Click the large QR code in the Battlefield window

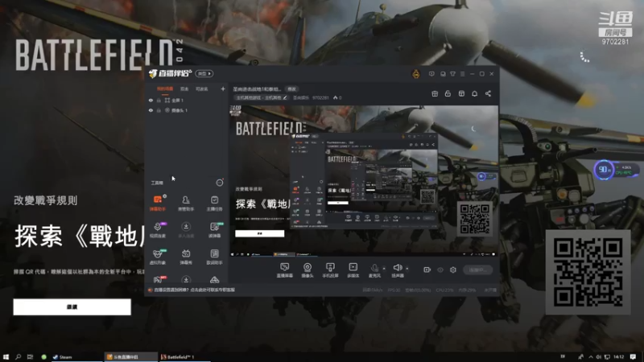coord(588,272)
